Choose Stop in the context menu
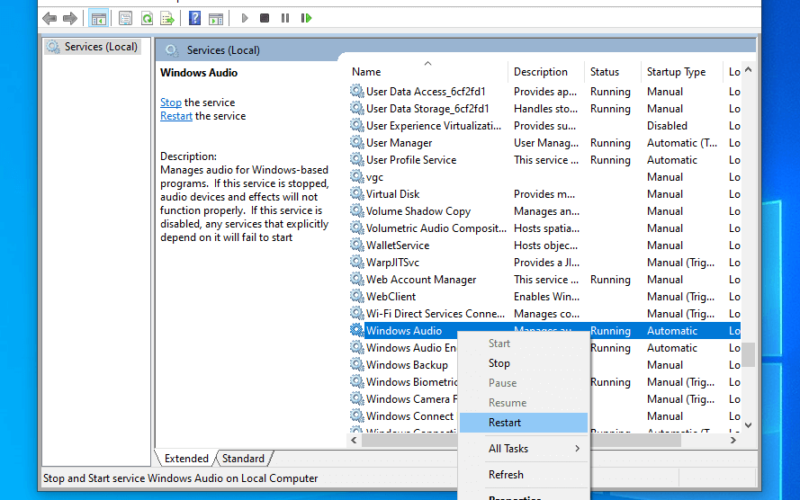800x500 pixels. point(523,363)
